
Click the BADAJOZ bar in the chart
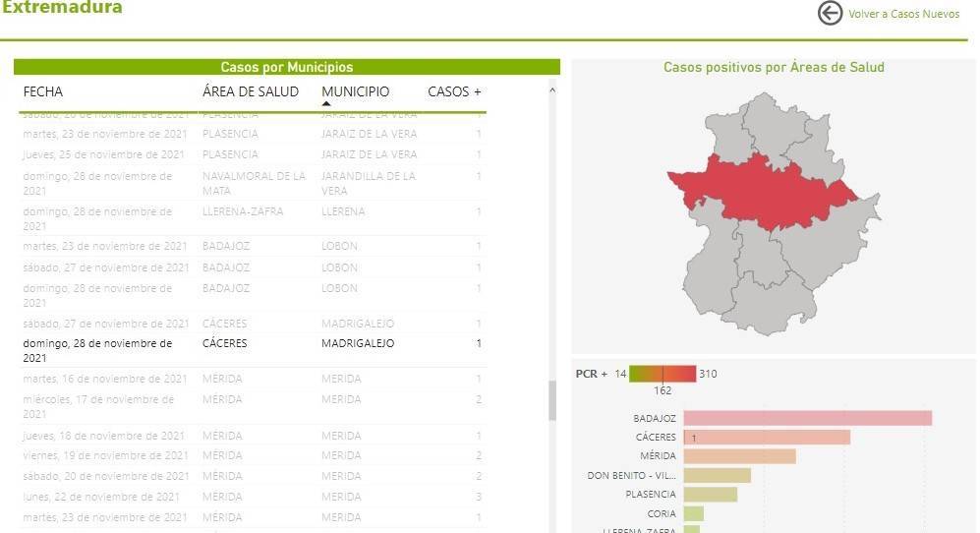tap(808, 418)
